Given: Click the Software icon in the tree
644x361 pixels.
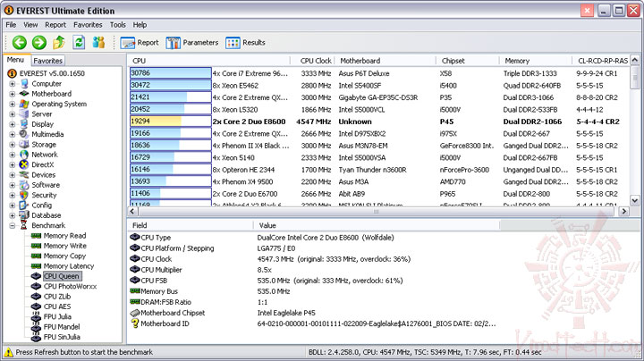Looking at the screenshot, I should [x=24, y=185].
